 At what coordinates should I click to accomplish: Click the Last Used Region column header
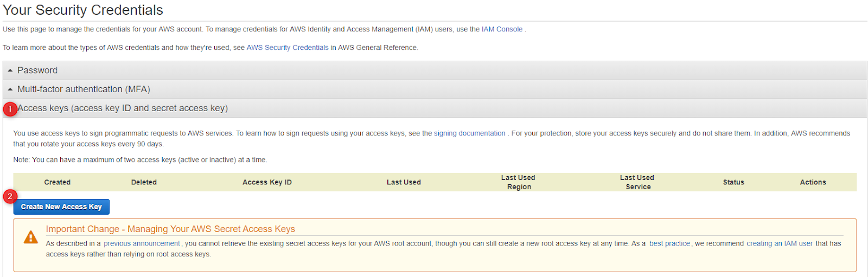pos(518,182)
